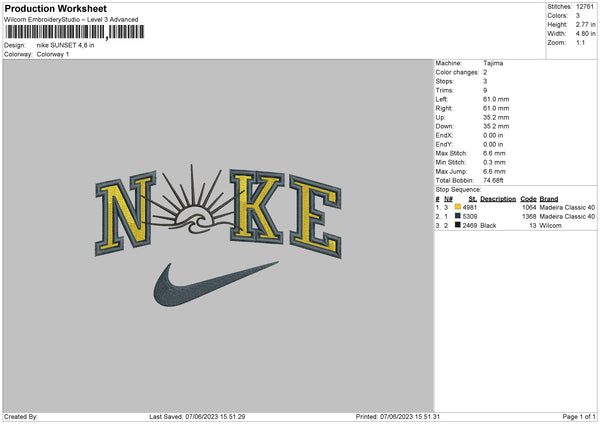
Task: Click the embroidered letter K
Action: [257, 207]
